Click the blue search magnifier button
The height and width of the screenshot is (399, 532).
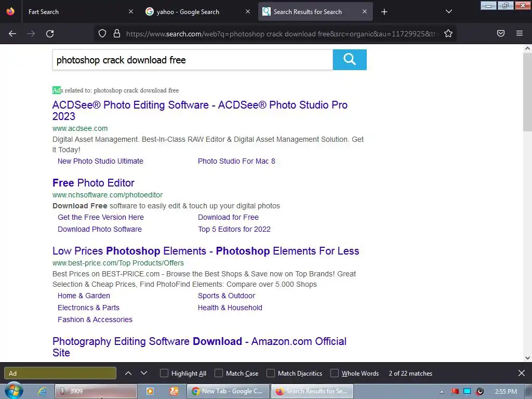350,60
